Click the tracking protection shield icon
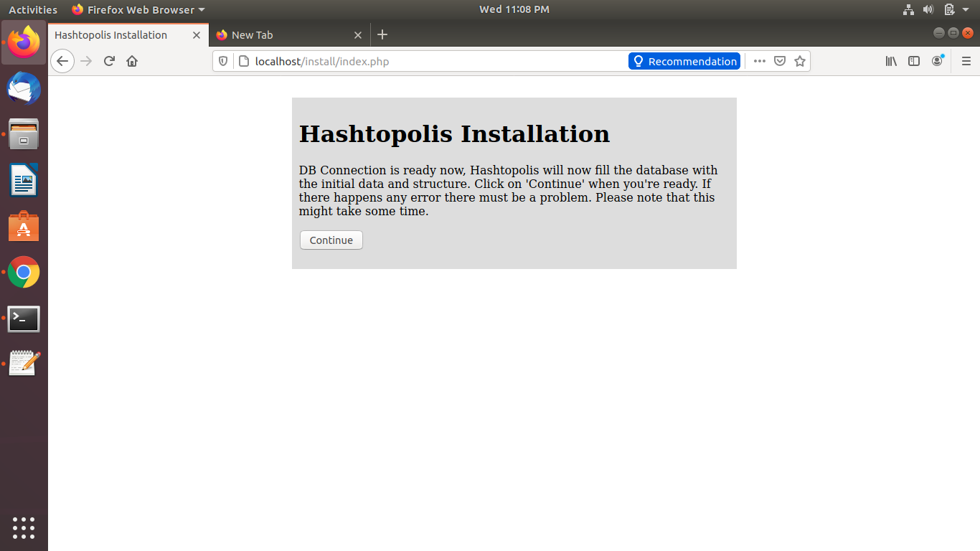 [223, 61]
